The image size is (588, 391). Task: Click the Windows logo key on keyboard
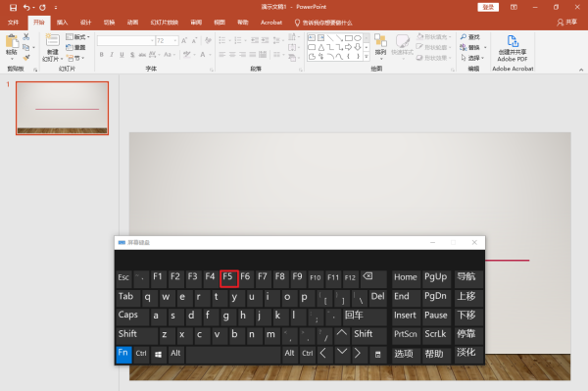(158, 355)
